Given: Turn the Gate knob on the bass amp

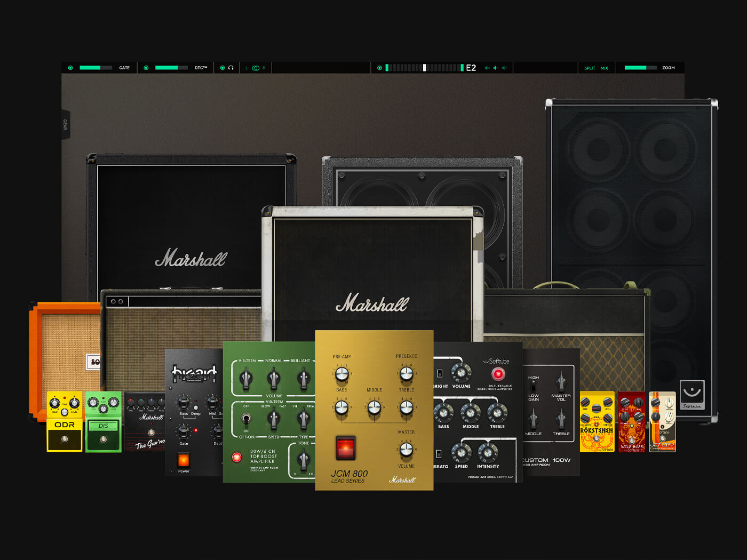Looking at the screenshot, I should click(183, 431).
